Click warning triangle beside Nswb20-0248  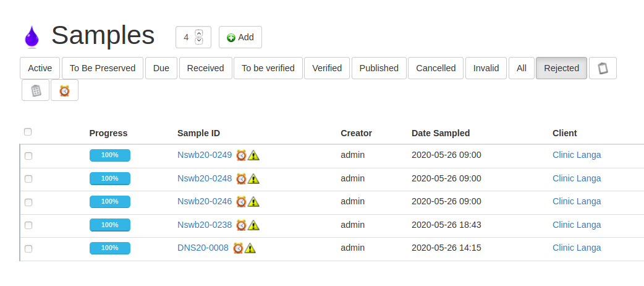coord(253,179)
